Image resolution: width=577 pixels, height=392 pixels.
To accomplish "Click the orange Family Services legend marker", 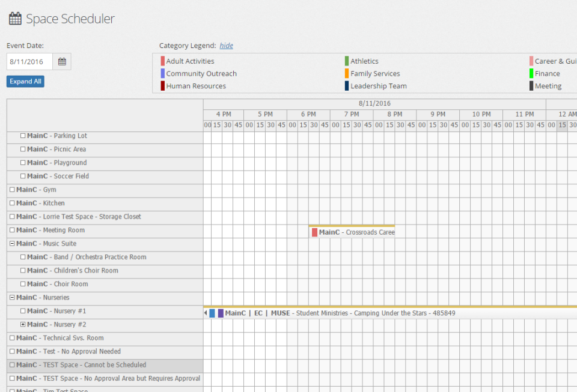I will coord(347,73).
